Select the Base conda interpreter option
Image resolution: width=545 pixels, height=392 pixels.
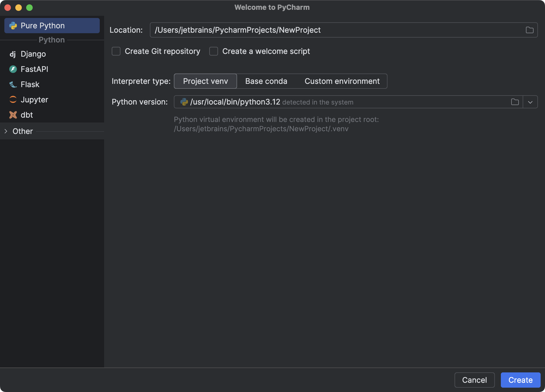click(266, 81)
